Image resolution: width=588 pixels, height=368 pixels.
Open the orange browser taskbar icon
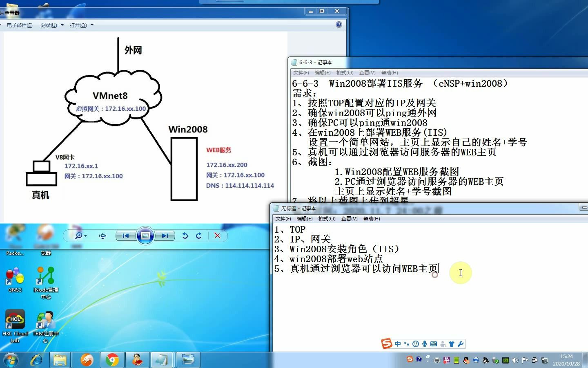[x=87, y=360]
